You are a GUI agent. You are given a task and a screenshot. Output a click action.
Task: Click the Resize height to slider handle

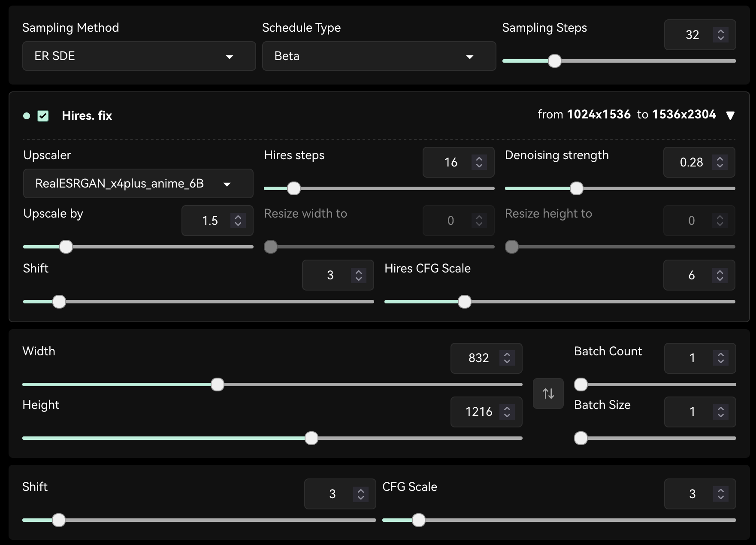tap(511, 247)
